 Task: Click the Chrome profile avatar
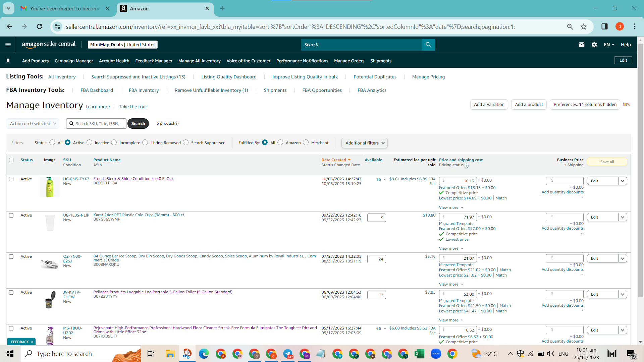(x=620, y=26)
